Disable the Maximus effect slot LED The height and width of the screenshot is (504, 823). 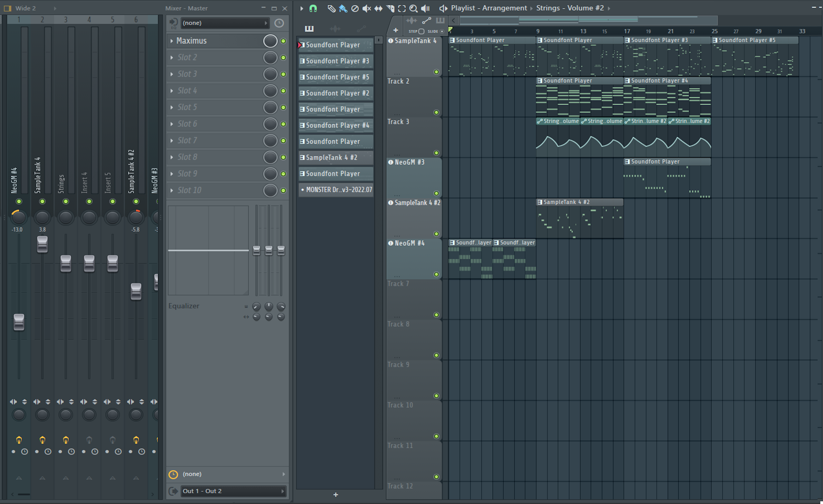(283, 41)
